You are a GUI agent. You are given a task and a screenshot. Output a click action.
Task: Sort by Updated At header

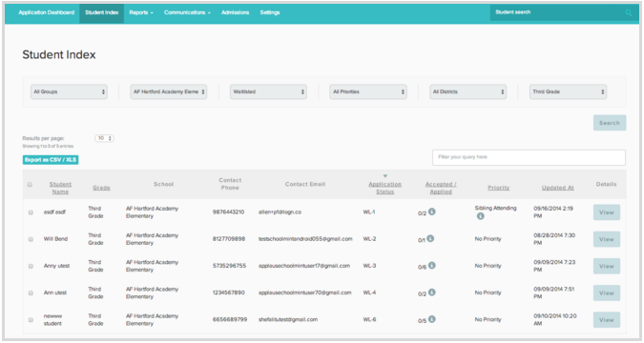pyautogui.click(x=558, y=188)
